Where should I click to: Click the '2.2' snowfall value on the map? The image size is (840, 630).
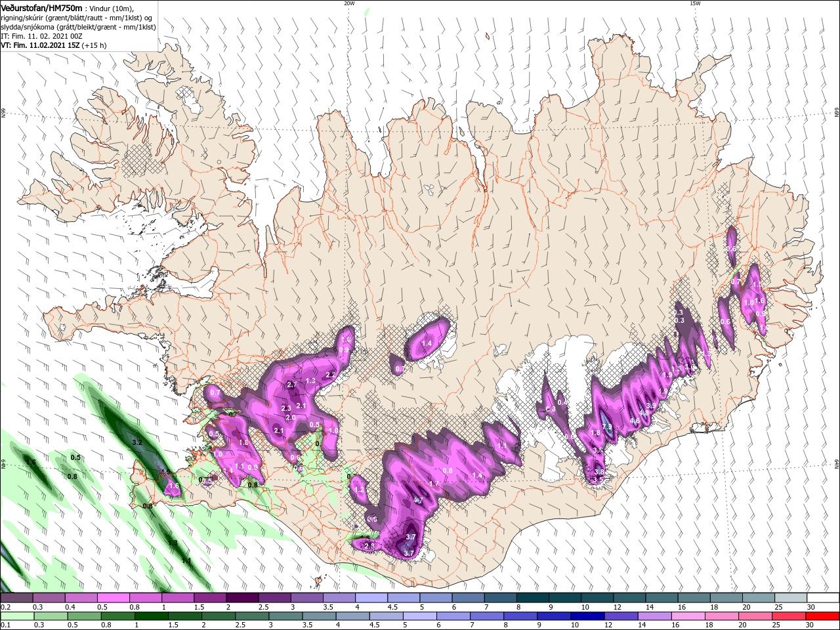click(x=331, y=375)
